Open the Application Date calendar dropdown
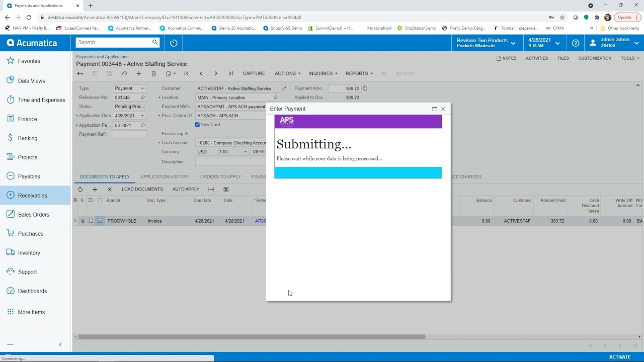Viewport: 644px width, 362px height. pos(142,116)
